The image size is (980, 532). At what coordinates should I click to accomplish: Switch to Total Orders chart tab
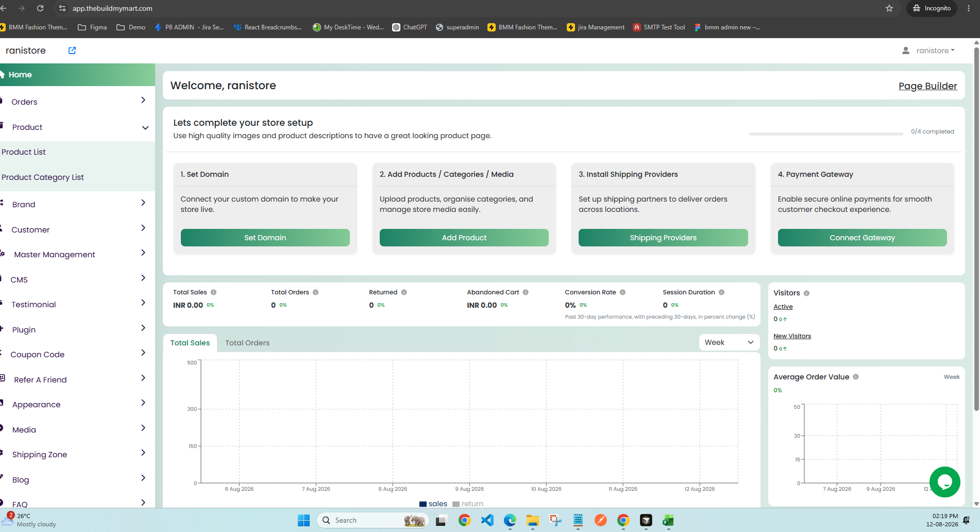[247, 343]
